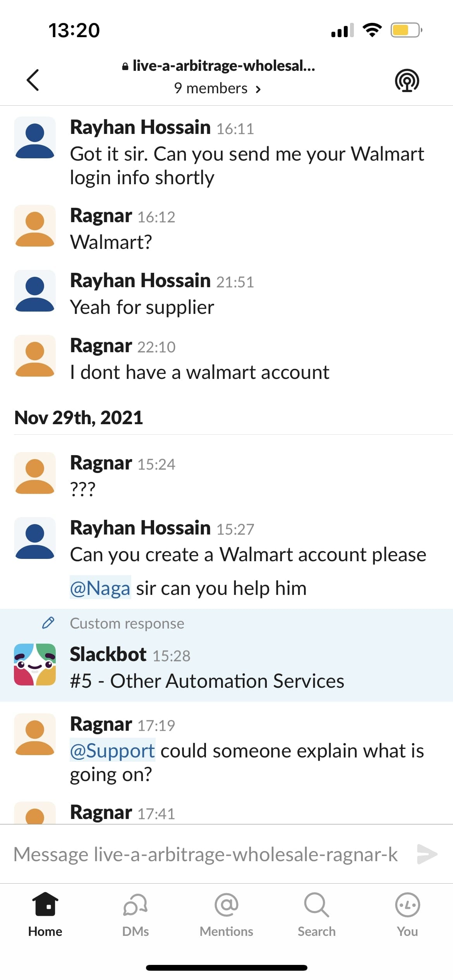This screenshot has width=453, height=980.
Task: Start a huddle with the broadcast icon
Action: click(407, 81)
